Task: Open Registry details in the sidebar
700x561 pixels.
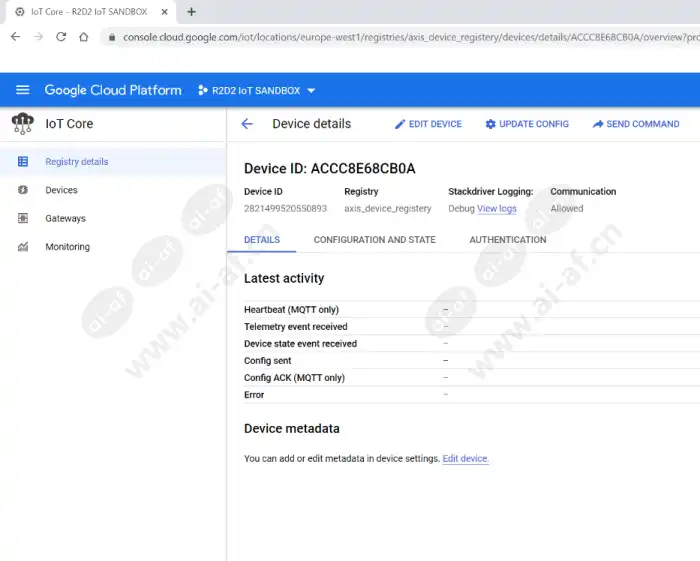Action: [113, 162]
